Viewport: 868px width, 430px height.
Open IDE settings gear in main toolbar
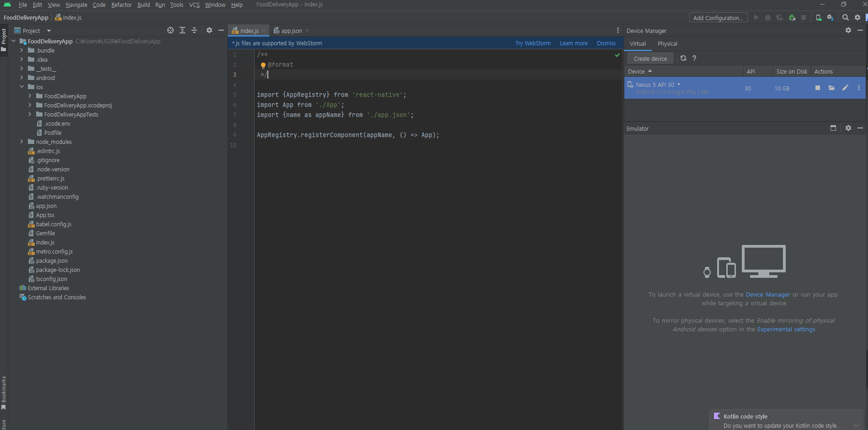(x=857, y=17)
